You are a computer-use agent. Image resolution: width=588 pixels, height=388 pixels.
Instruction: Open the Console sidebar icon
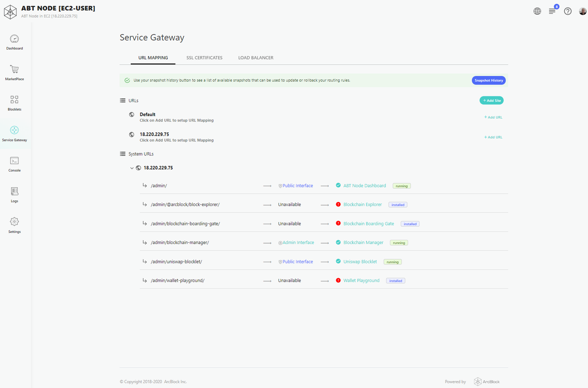[x=14, y=161]
